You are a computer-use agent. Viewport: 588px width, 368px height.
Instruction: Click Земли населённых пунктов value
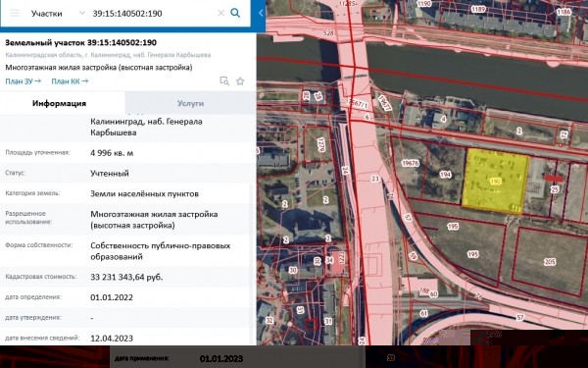tap(144, 193)
